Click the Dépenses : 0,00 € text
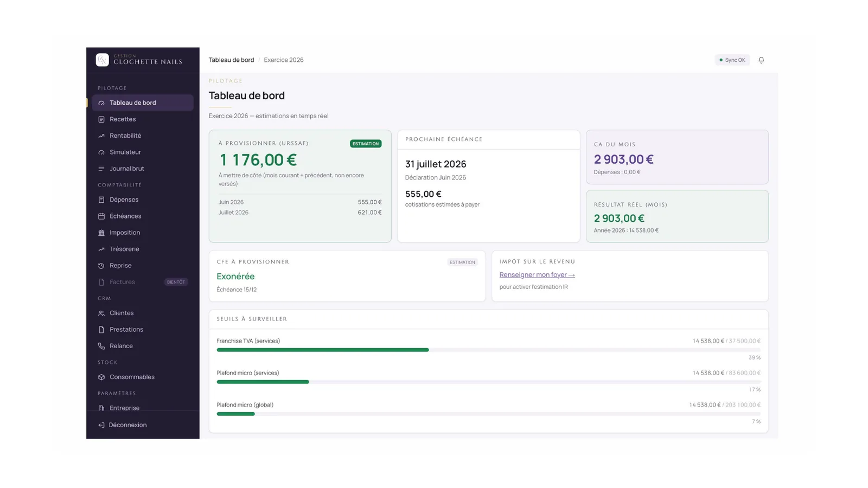This screenshot has height=488, width=868. click(x=617, y=172)
